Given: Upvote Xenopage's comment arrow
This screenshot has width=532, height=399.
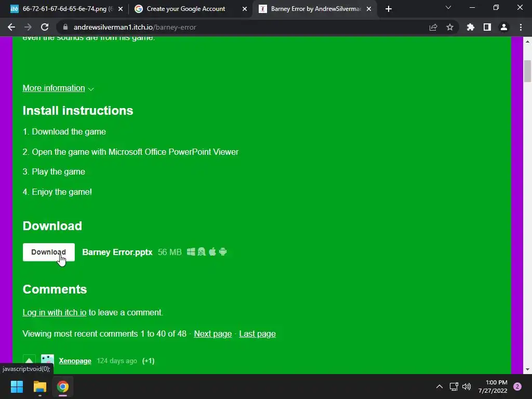Looking at the screenshot, I should (29, 361).
